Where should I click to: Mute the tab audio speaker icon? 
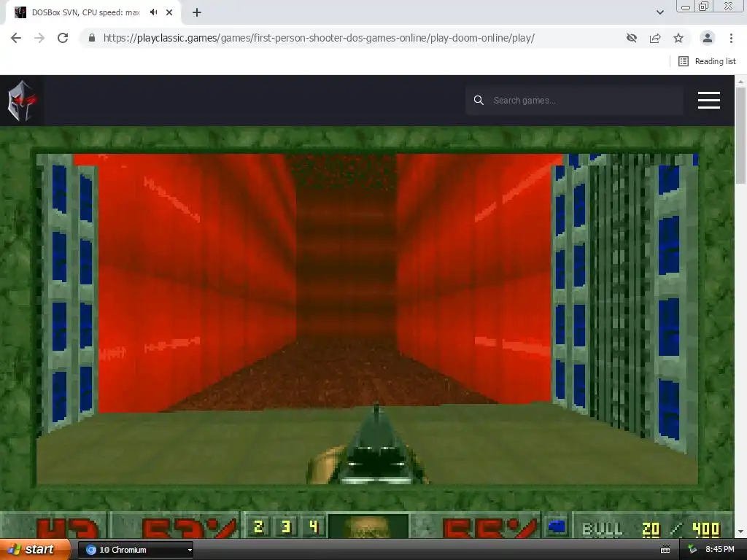(153, 12)
